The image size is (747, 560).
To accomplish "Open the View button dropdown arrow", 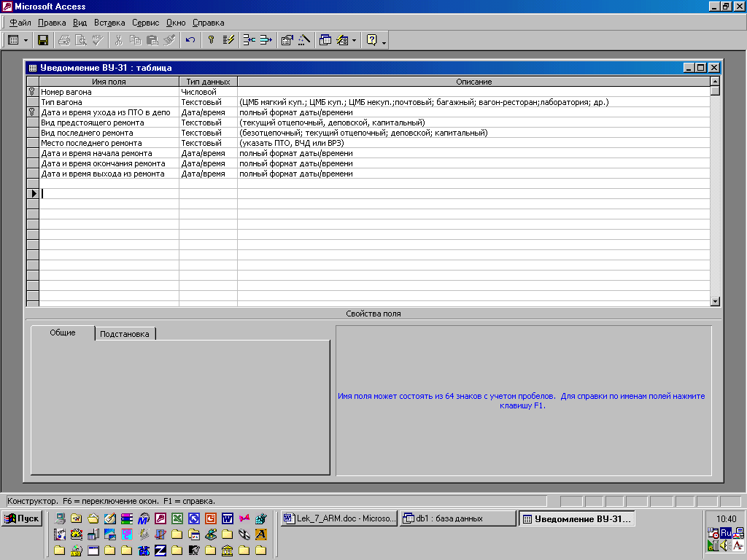I will [26, 41].
